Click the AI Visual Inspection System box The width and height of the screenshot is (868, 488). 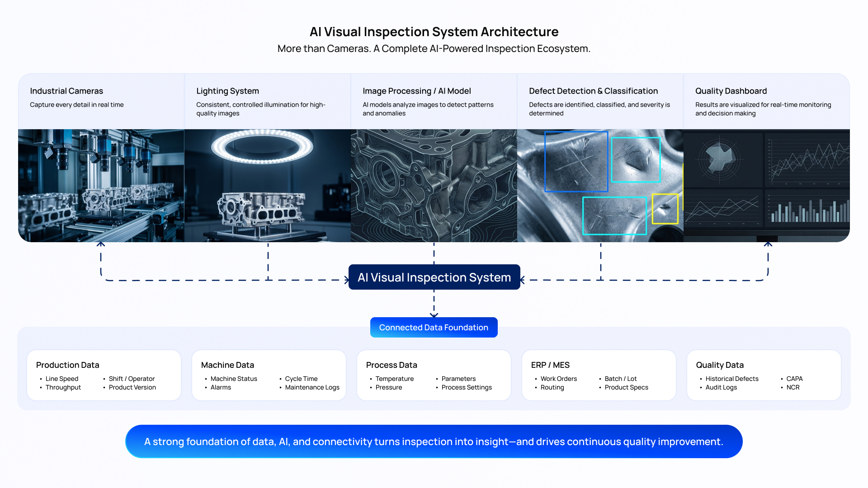click(x=434, y=277)
